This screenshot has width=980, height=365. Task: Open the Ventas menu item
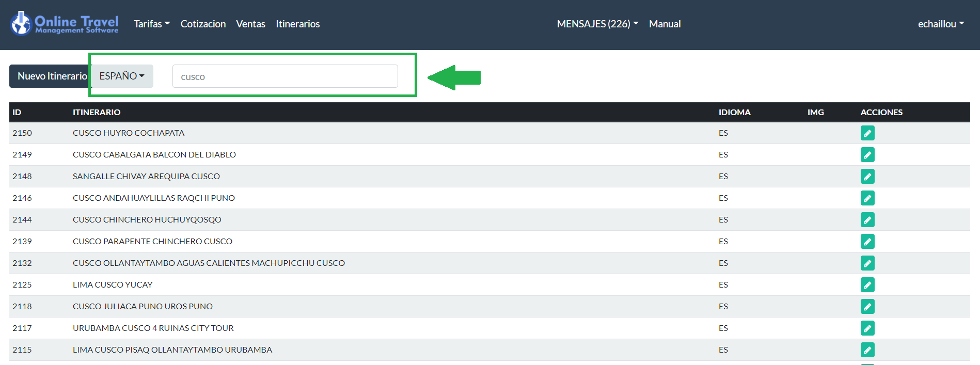250,24
